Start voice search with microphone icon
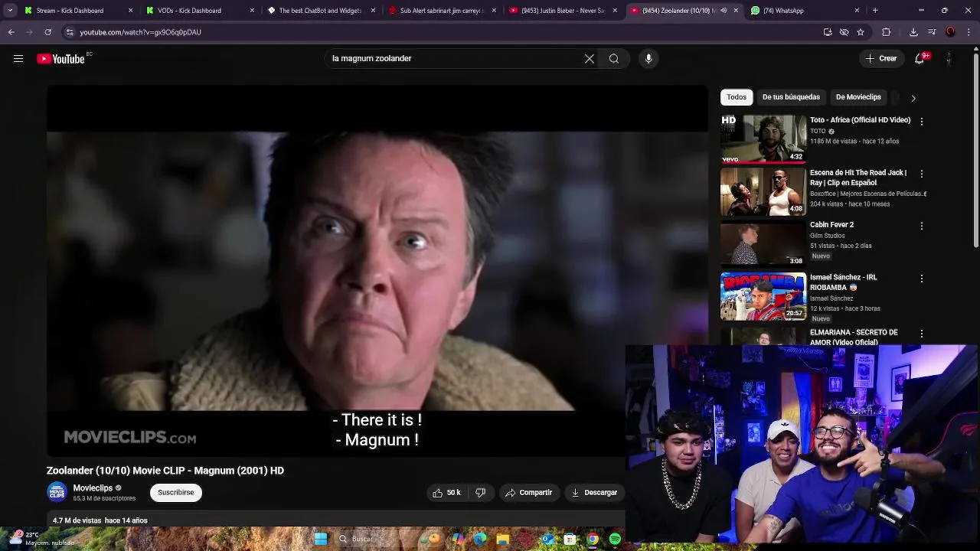This screenshot has width=980, height=551. (x=648, y=59)
